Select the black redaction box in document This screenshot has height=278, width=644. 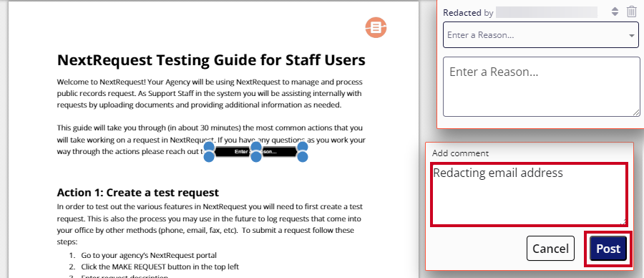point(255,152)
